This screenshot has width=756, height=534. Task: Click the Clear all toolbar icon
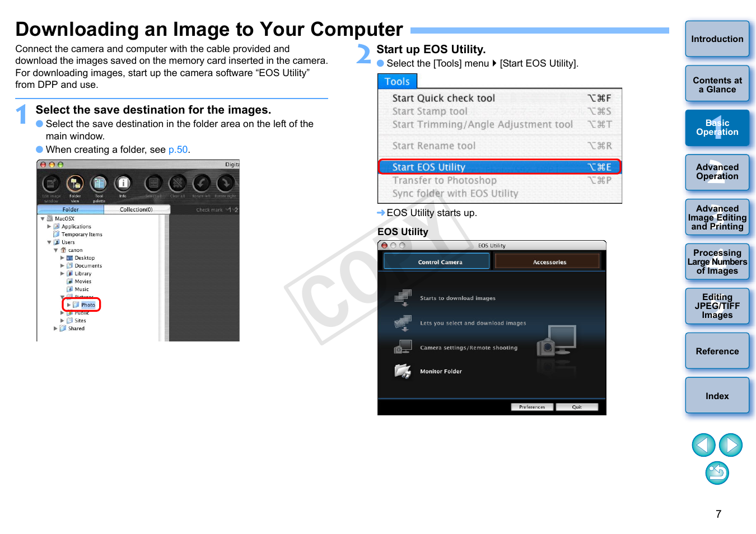coord(178,183)
